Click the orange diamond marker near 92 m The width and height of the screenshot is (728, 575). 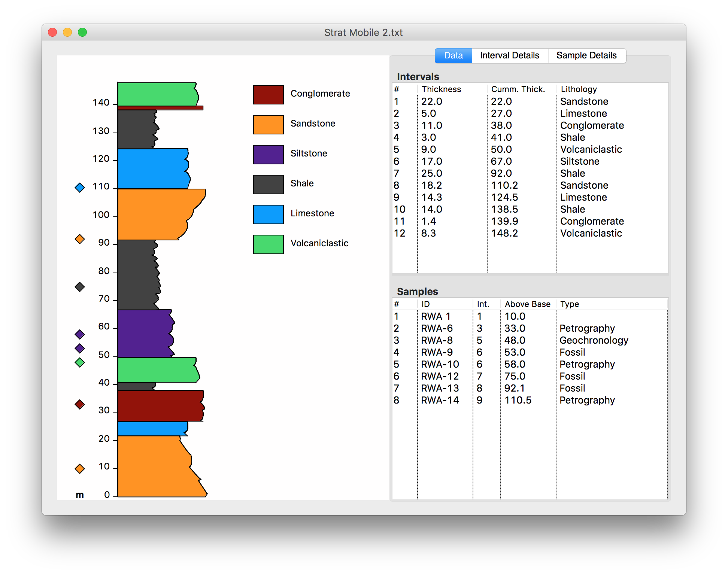pos(80,239)
